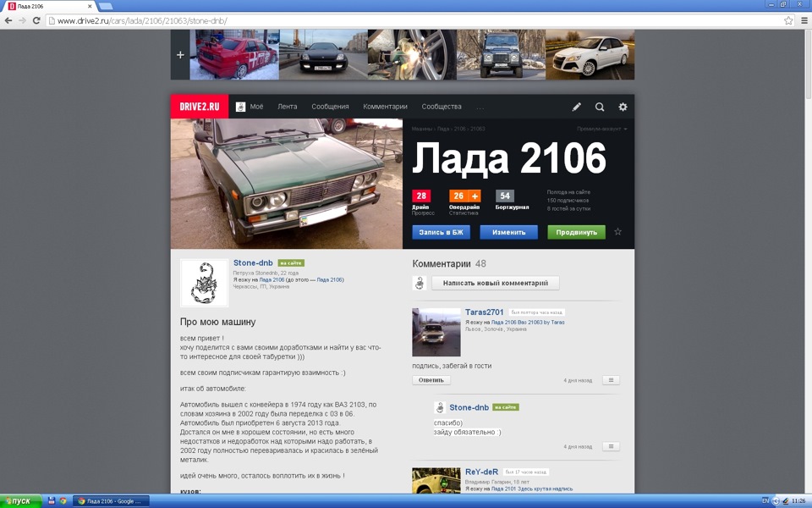The image size is (812, 508).
Task: Click the red Drive 28 badge
Action: (421, 196)
